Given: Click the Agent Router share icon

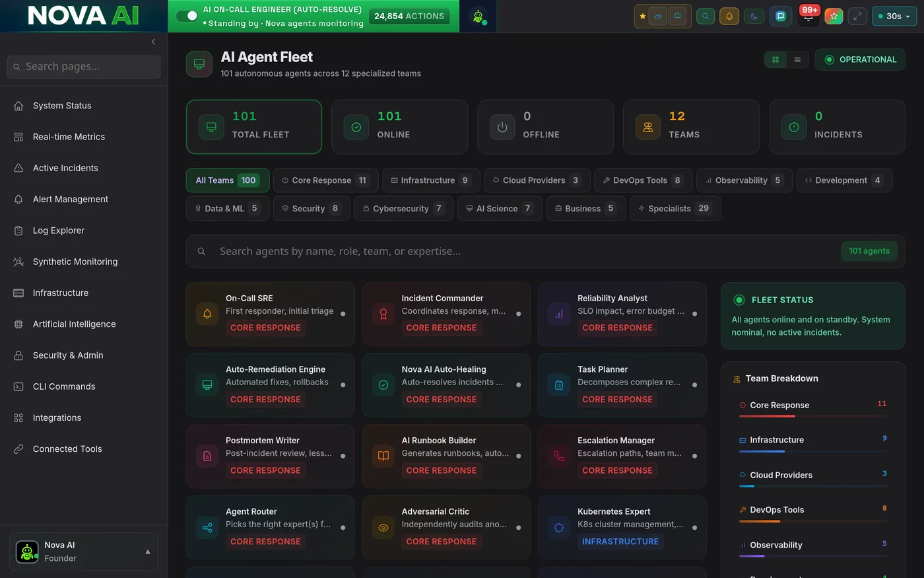Looking at the screenshot, I should (207, 527).
